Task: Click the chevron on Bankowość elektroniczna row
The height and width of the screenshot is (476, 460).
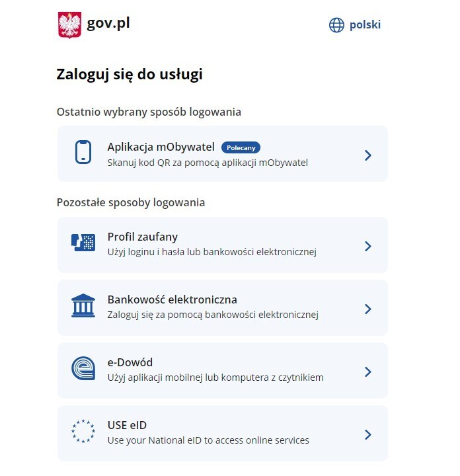Action: point(368,309)
